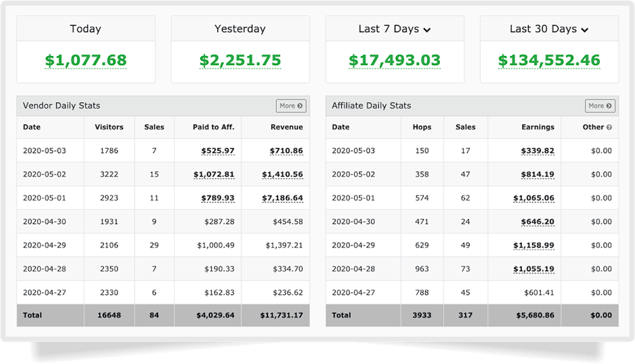Click Yesterday's $2,251.75 total

(x=240, y=61)
